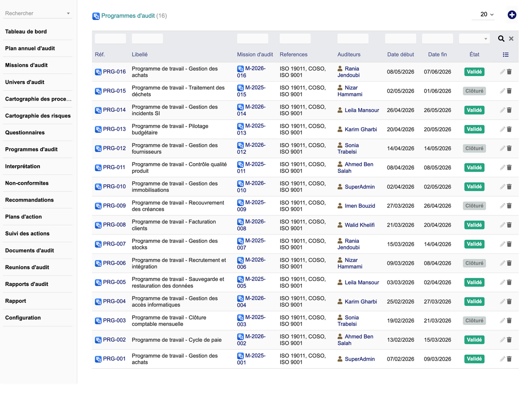Open mission link M-2026-012

(251, 148)
